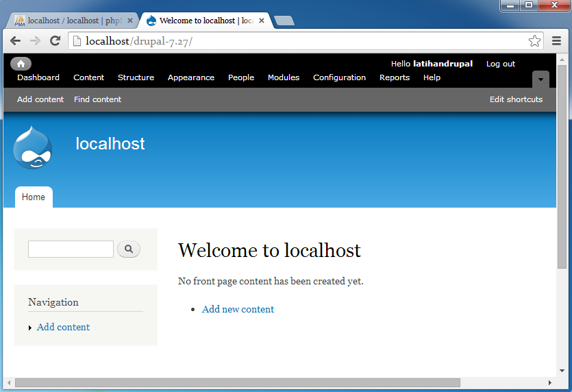Switch to the phpMyAdmin localhost tab
This screenshot has width=572, height=392.
[73, 21]
